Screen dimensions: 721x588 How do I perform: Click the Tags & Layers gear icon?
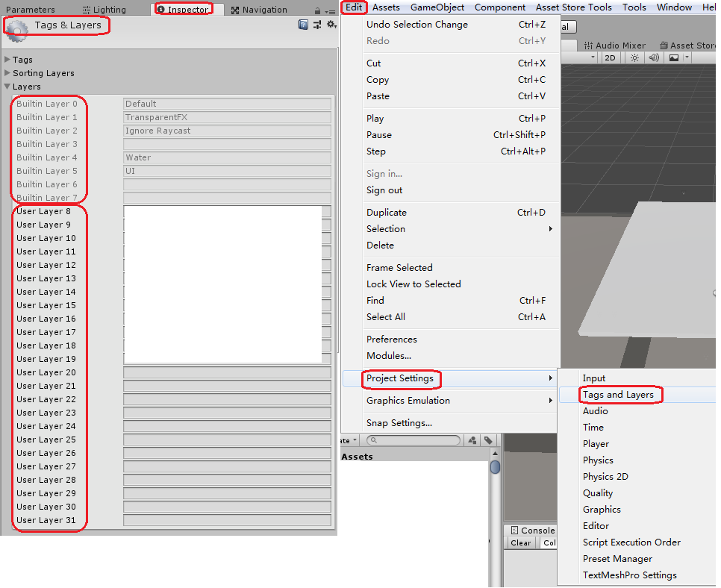click(x=17, y=32)
